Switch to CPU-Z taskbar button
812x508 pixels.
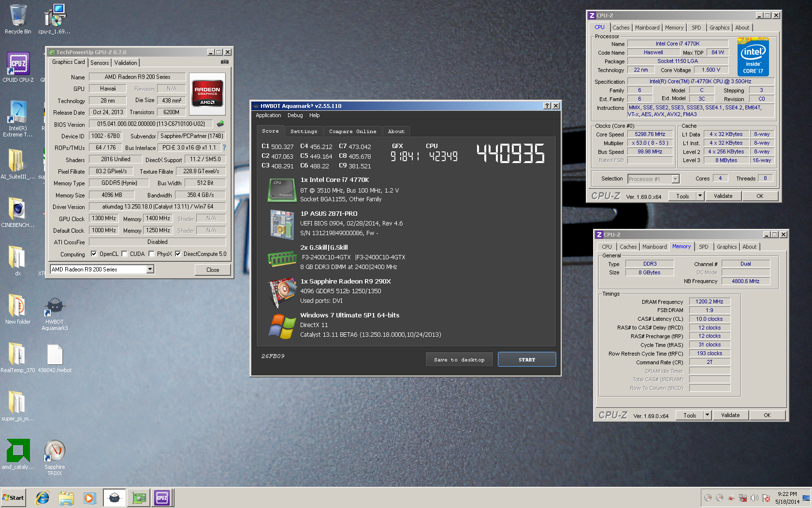point(162,498)
